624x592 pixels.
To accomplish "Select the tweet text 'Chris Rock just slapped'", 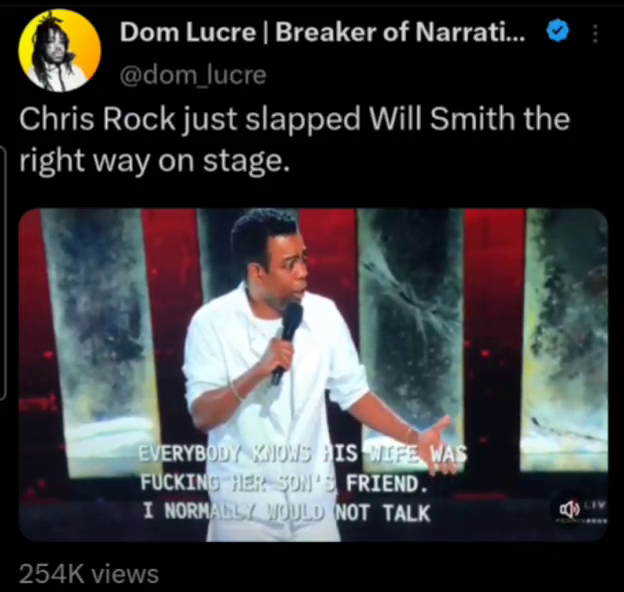I will click(189, 119).
